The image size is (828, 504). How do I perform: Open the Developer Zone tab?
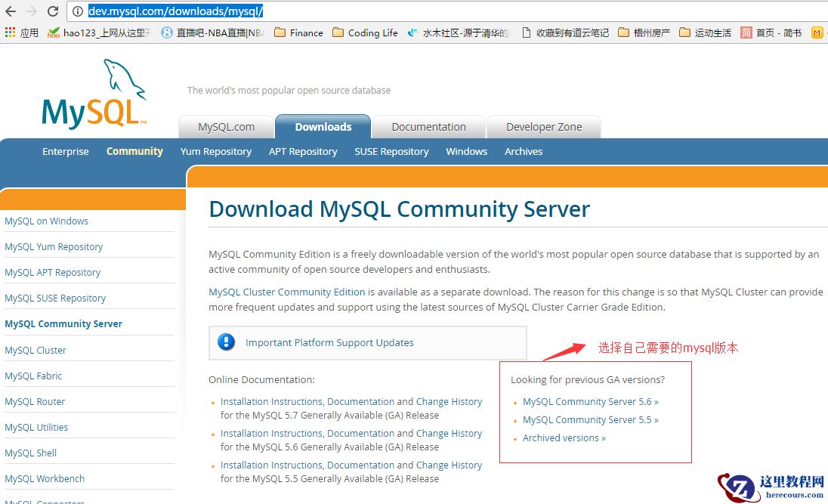[x=544, y=127]
